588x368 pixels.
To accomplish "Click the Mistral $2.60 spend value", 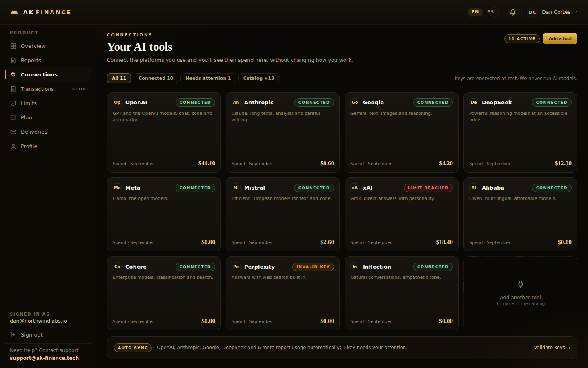I will [x=327, y=242].
